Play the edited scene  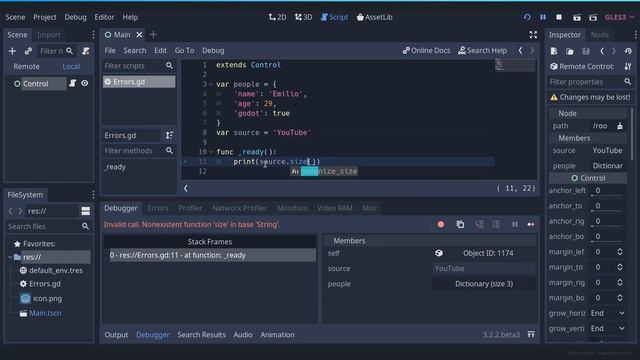576,17
